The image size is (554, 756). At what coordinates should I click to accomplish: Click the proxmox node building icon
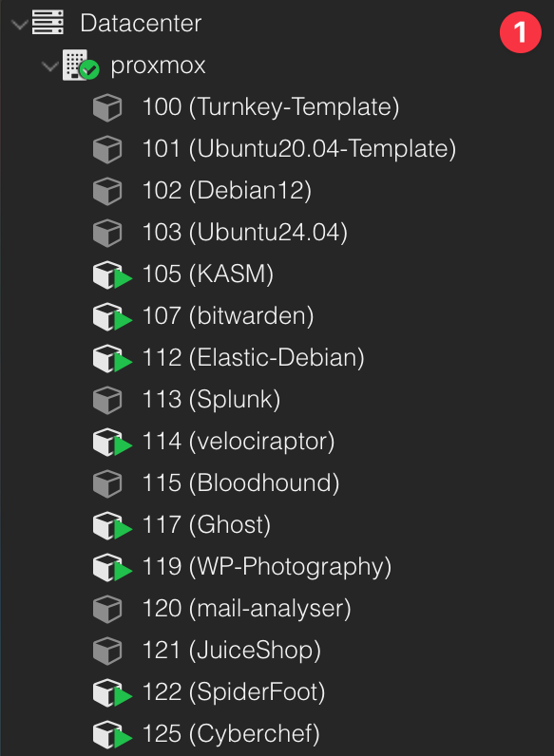coord(80,66)
